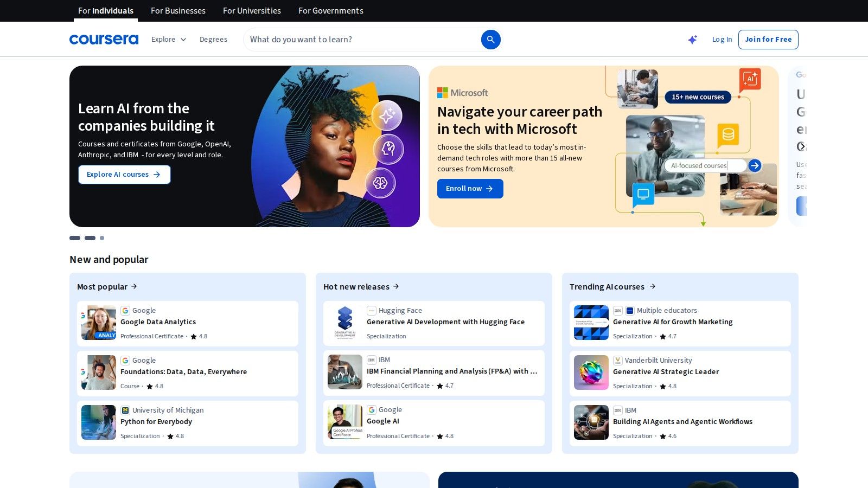Open Python for Everybody specialization title
This screenshot has height=488, width=868.
point(156,422)
